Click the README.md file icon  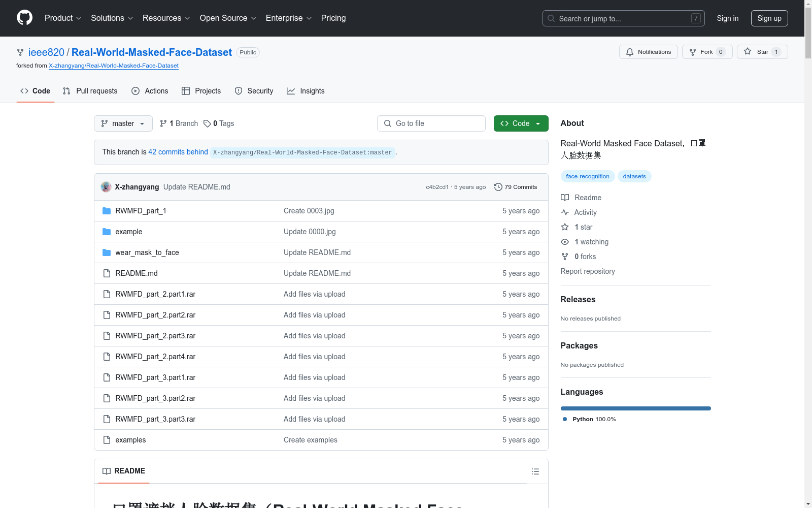click(x=107, y=273)
